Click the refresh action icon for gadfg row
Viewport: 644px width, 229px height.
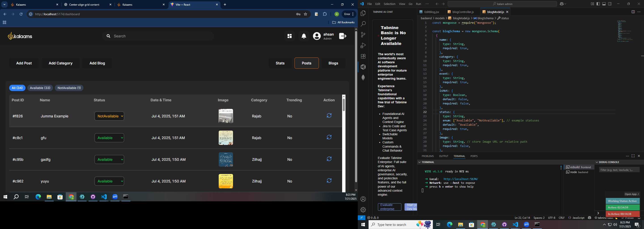(x=329, y=159)
